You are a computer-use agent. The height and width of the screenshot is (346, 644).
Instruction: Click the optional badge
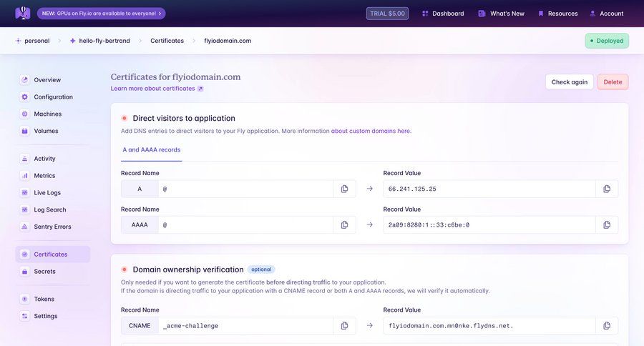click(x=261, y=270)
